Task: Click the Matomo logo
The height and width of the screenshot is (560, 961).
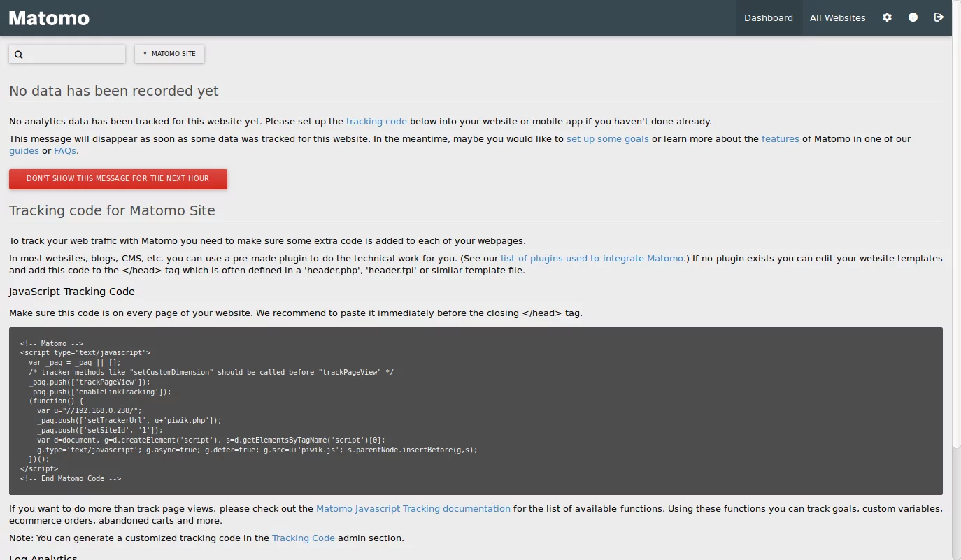Action: point(49,18)
